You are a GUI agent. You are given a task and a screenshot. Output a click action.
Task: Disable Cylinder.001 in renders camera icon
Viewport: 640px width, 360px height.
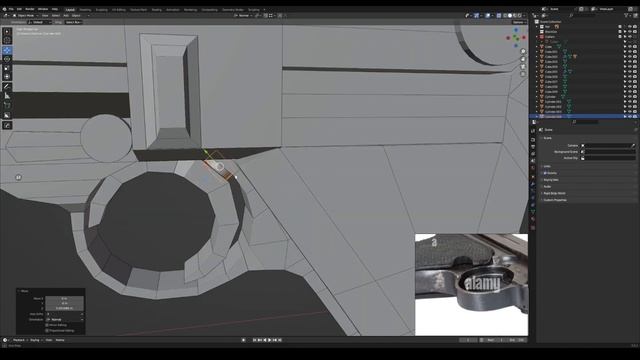click(635, 102)
